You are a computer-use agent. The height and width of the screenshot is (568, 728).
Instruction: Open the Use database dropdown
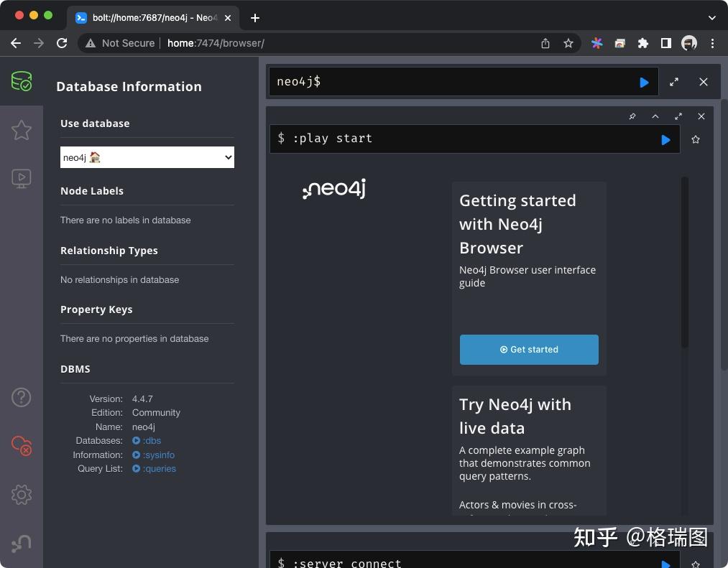coord(147,157)
